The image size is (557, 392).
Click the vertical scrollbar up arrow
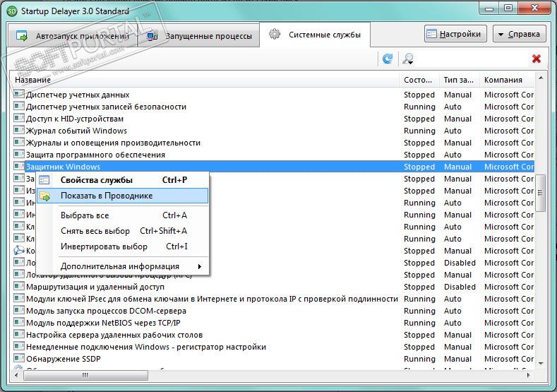541,78
